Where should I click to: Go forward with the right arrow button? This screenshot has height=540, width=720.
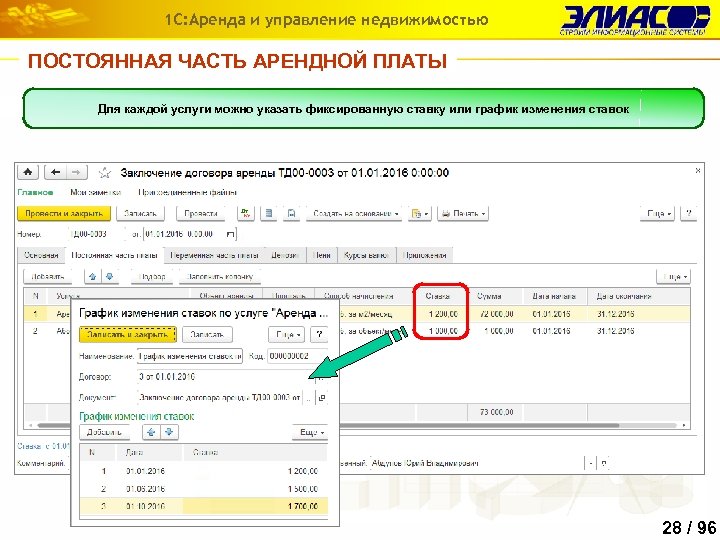(x=76, y=172)
